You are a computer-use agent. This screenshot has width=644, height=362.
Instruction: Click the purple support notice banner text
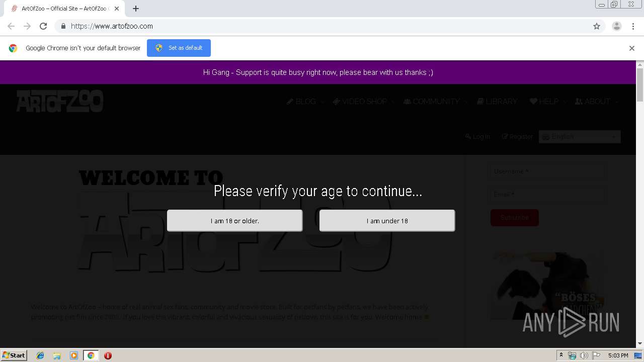pyautogui.click(x=318, y=72)
